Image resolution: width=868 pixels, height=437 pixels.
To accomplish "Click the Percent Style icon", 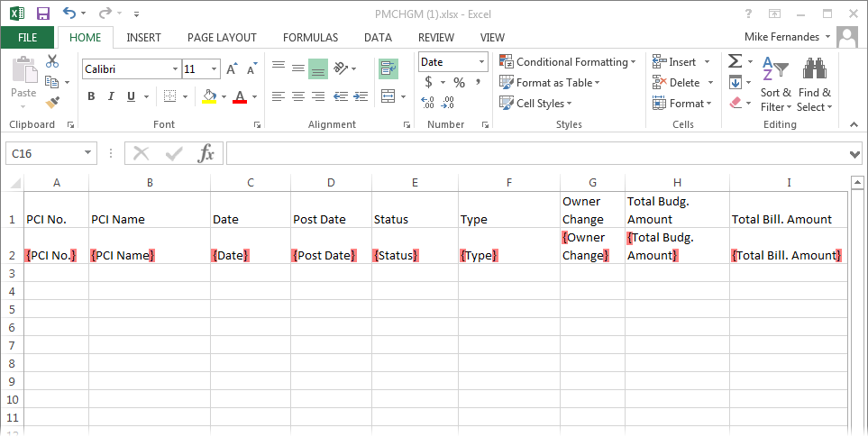I will tap(459, 83).
